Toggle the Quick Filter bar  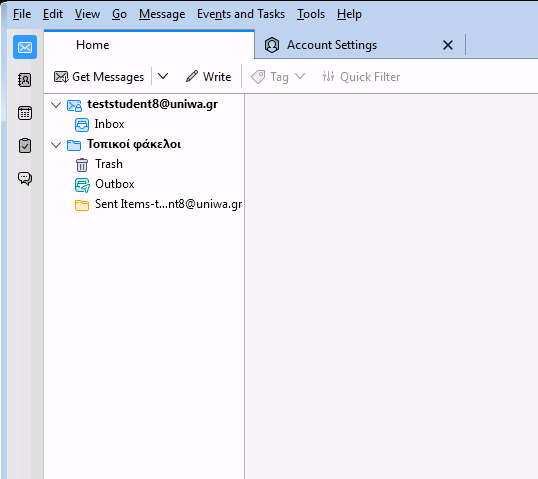pyautogui.click(x=361, y=77)
